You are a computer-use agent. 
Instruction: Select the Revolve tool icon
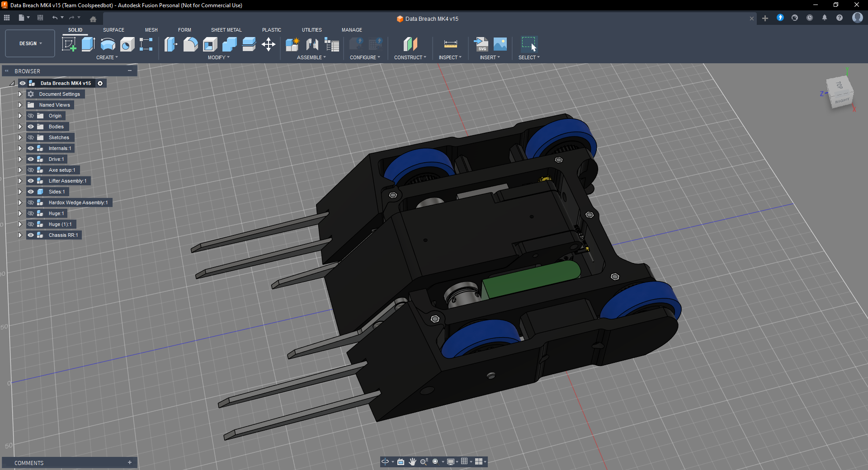pos(108,44)
